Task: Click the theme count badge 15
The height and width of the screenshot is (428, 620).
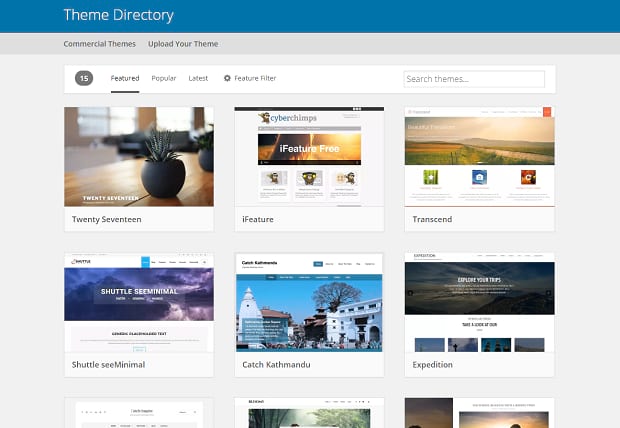Action: point(84,78)
